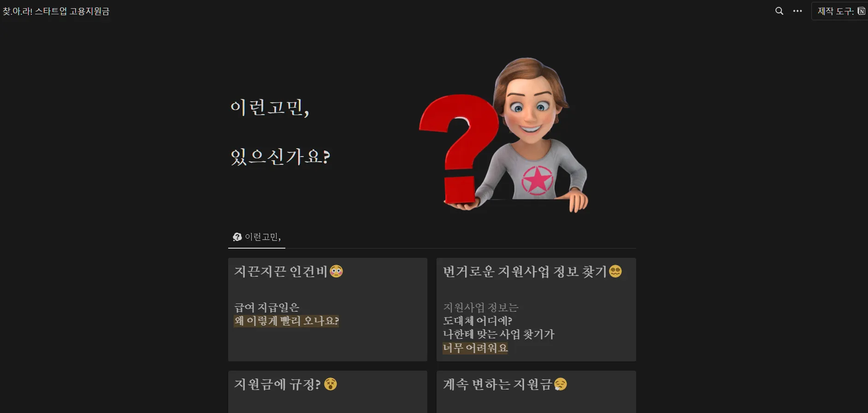868x413 pixels.
Task: Click the 있으신가요? heading text
Action: pos(280,157)
